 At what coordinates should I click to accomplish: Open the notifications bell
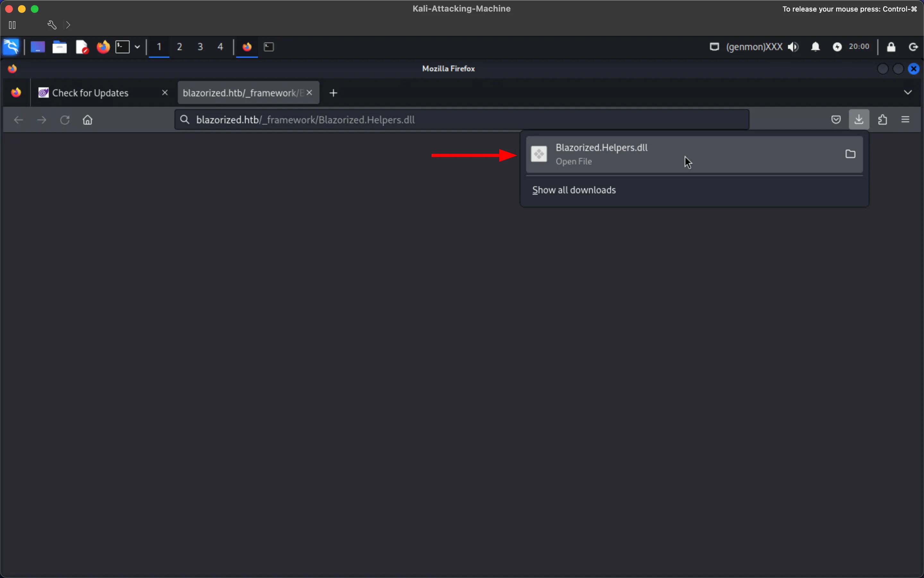pos(816,47)
